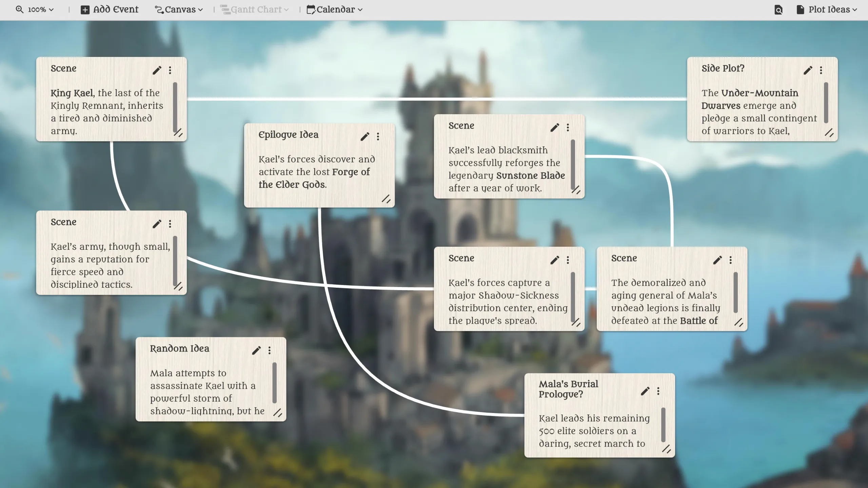868x488 pixels.
Task: Click the bold name "King Kael"
Action: pos(72,93)
